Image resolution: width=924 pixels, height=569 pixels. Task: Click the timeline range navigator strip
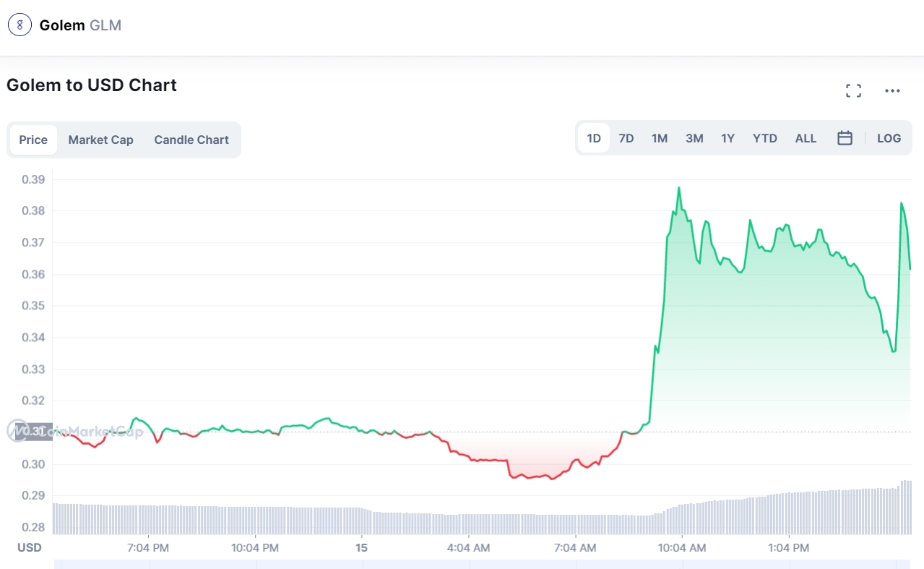483,564
